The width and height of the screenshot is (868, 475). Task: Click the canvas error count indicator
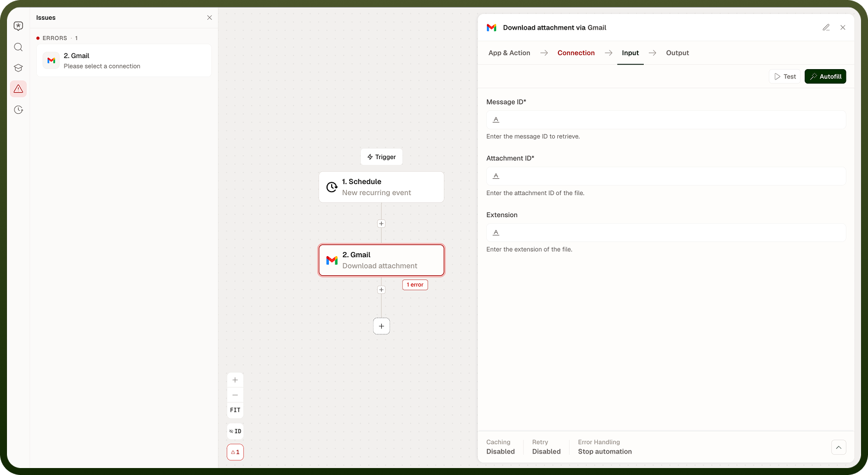pyautogui.click(x=235, y=452)
